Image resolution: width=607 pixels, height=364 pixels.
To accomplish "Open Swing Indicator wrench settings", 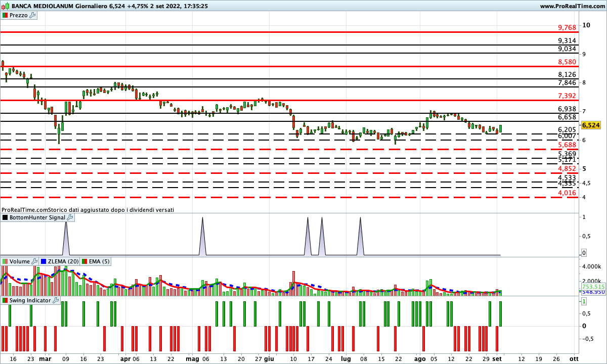I will [x=56, y=300].
